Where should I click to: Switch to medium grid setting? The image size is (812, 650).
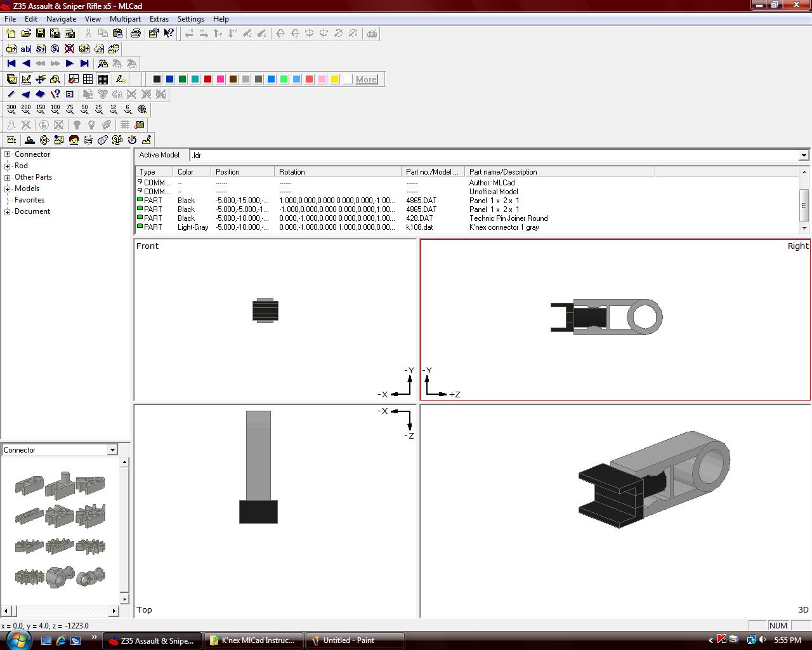(88, 79)
